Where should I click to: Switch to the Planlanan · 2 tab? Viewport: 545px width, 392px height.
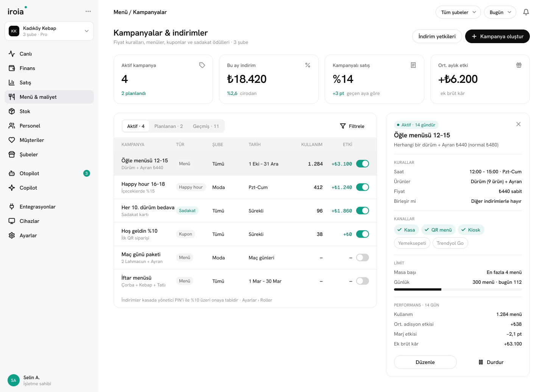click(x=168, y=126)
